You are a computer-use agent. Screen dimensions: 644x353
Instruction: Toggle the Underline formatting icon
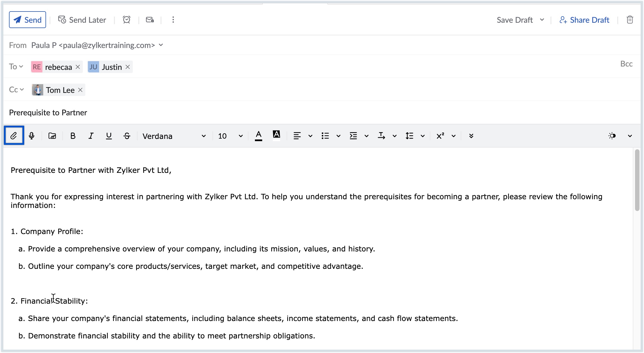coord(109,136)
